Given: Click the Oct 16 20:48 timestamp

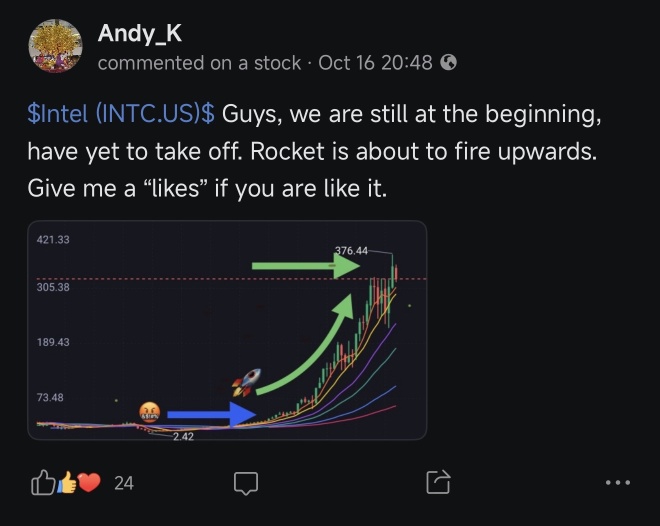Looking at the screenshot, I should click(375, 63).
